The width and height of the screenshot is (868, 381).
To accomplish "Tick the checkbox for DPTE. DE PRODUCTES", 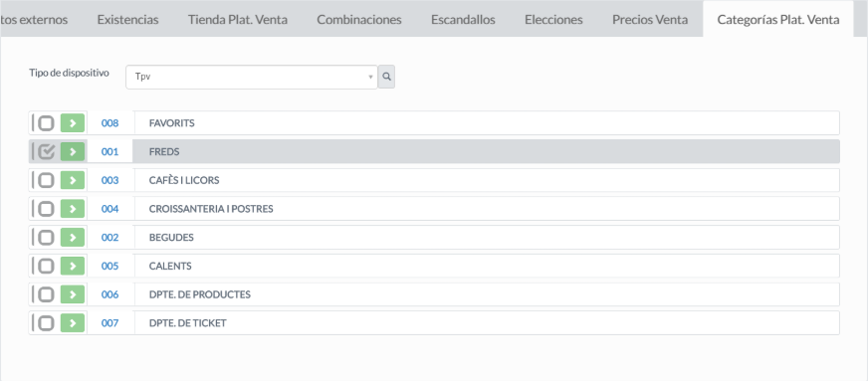I will point(46,294).
